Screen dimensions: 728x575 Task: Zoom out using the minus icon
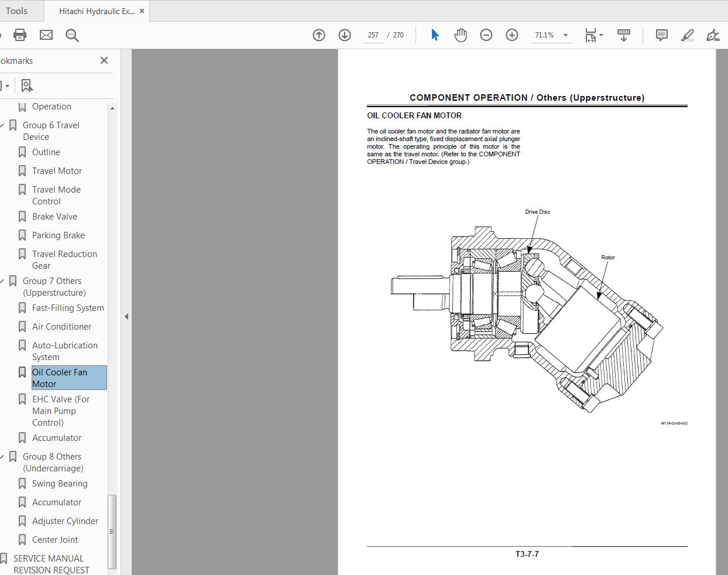click(x=486, y=35)
